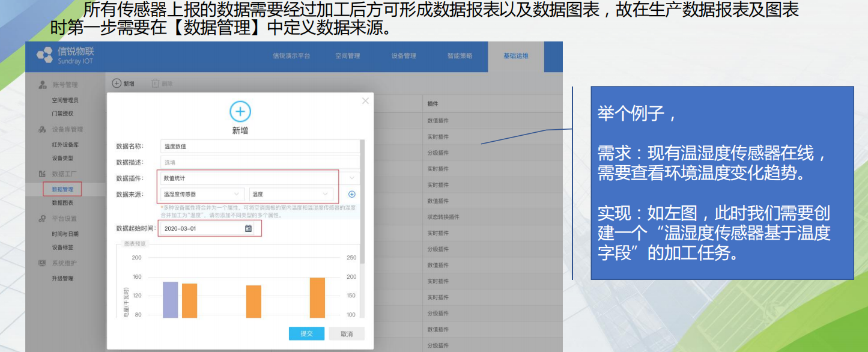Go to 时间与日期 settings
The image size is (868, 352).
[x=65, y=234]
